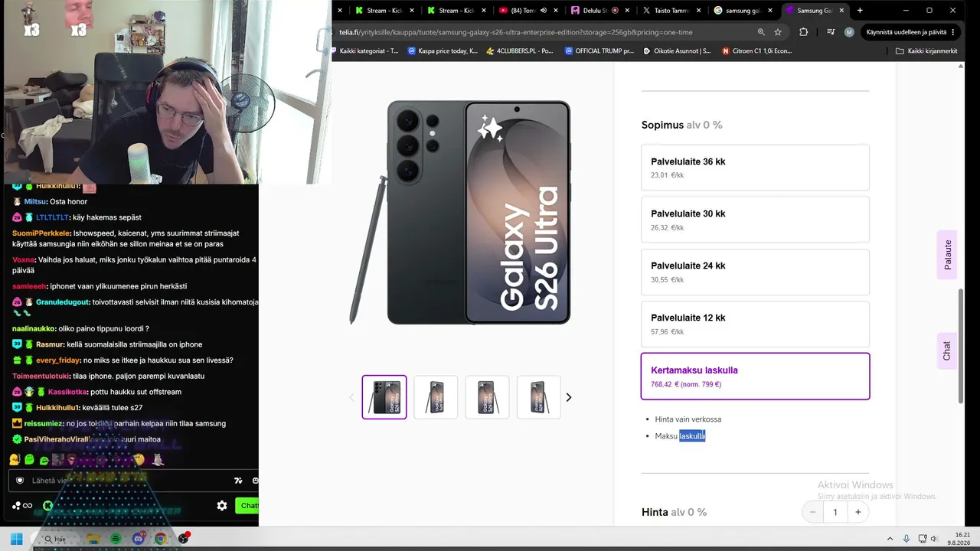Increase quantity with plus button
This screenshot has width=980, height=551.
(858, 512)
